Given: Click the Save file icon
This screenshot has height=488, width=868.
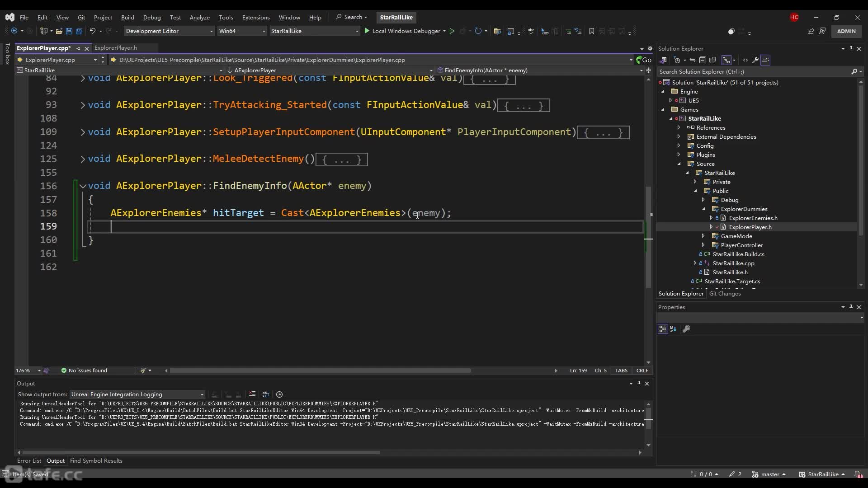Looking at the screenshot, I should [69, 31].
